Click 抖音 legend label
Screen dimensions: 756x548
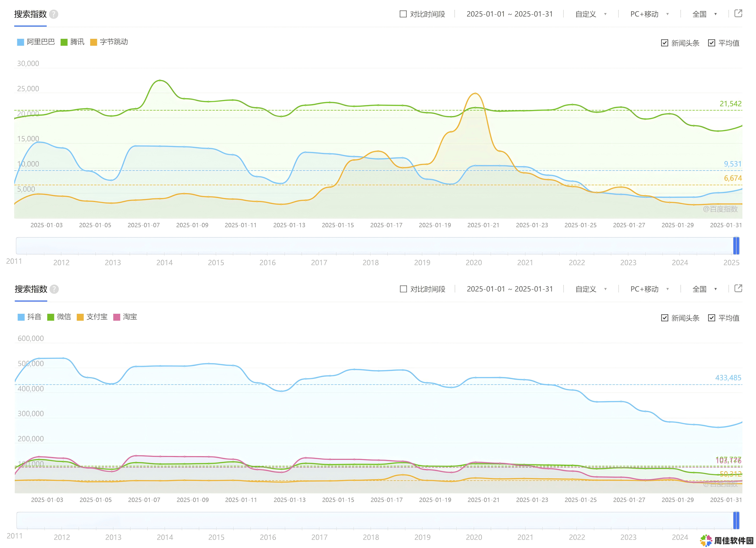(x=34, y=317)
